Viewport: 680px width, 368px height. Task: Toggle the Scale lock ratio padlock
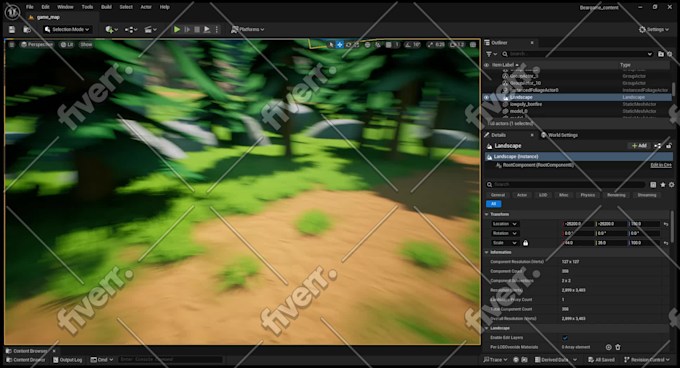click(x=526, y=243)
